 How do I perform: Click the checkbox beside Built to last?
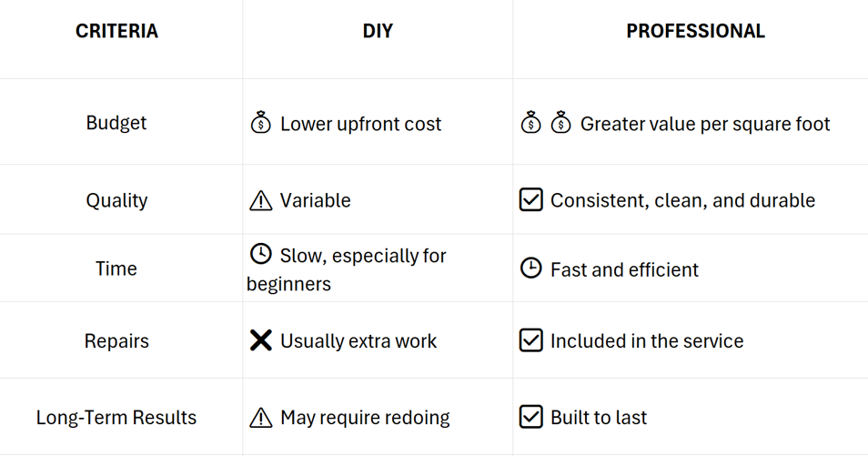click(x=530, y=417)
